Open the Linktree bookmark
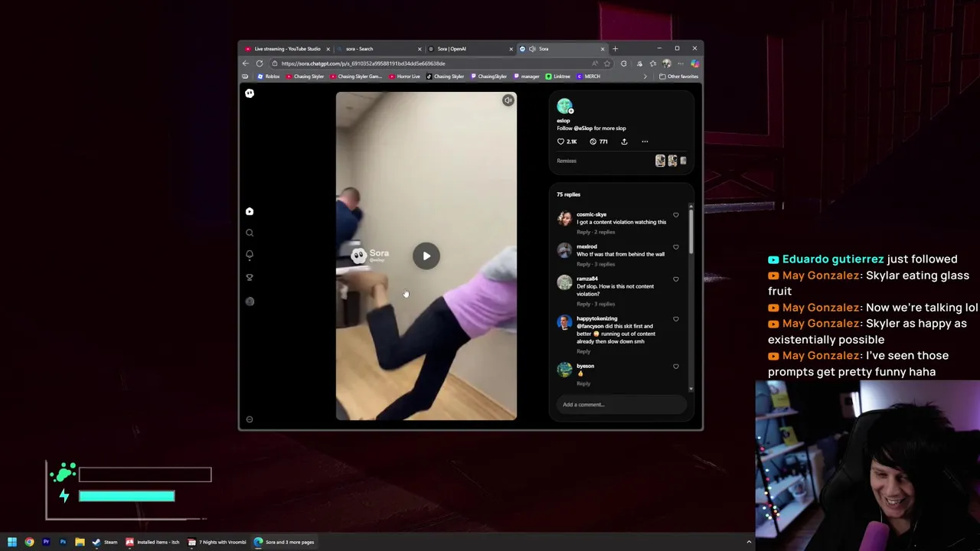The width and height of the screenshot is (980, 551). tap(558, 77)
